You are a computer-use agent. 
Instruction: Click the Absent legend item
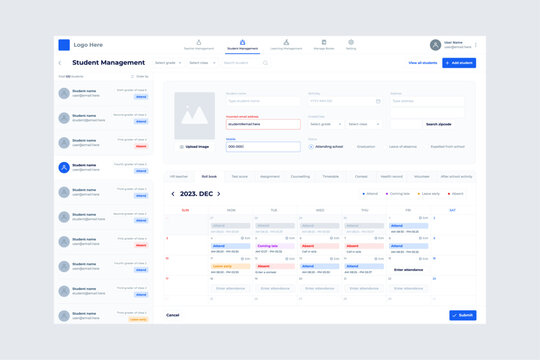pos(456,194)
